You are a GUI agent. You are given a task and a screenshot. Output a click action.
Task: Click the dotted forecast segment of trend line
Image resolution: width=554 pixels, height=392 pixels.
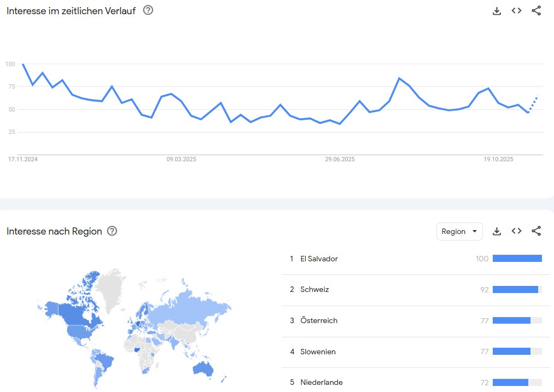click(x=534, y=103)
